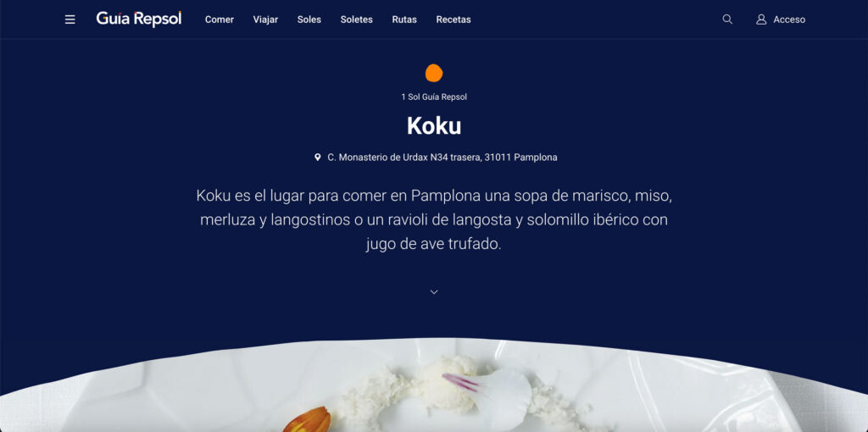Image resolution: width=868 pixels, height=432 pixels.
Task: Click the location pin icon
Action: [317, 157]
